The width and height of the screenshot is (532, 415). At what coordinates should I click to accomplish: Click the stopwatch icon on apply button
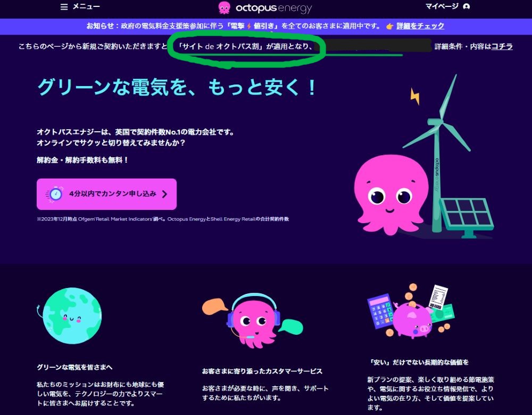pos(55,194)
